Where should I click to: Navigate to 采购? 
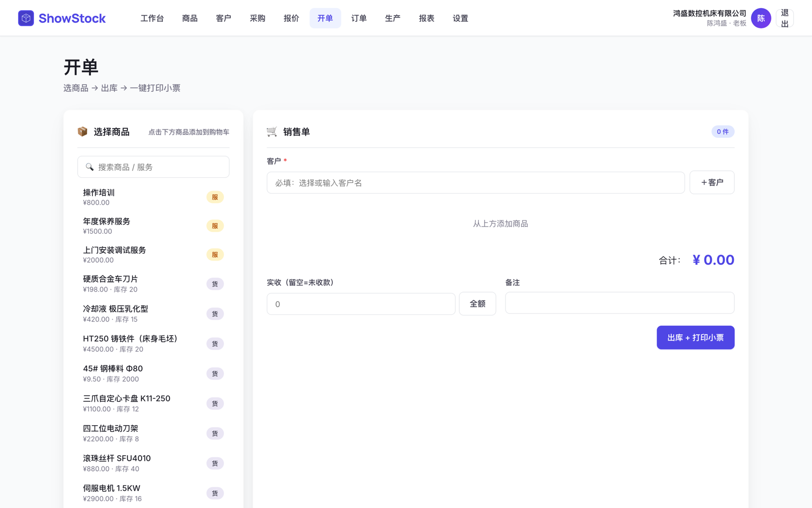pyautogui.click(x=258, y=18)
